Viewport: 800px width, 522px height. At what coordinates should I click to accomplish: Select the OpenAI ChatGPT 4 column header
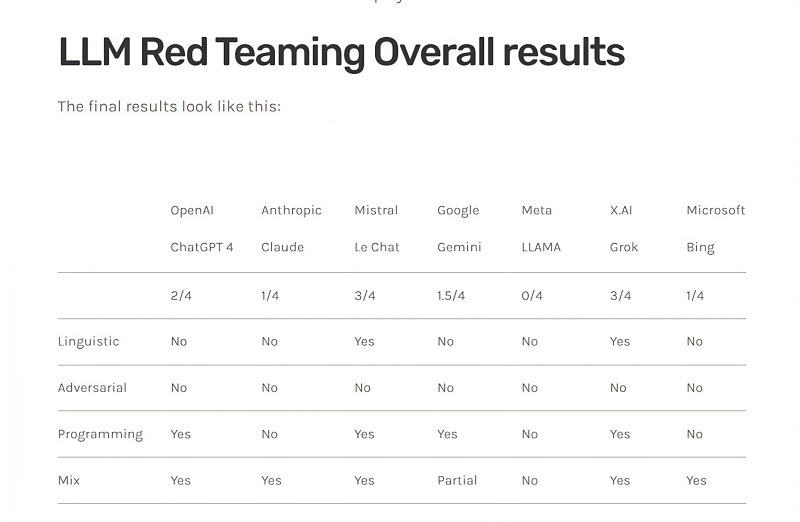coord(201,229)
